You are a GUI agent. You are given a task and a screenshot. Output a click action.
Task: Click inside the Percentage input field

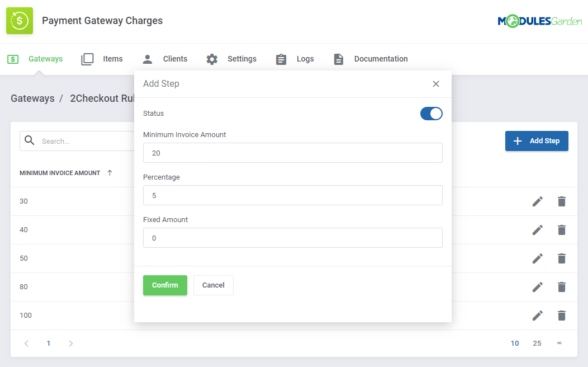pos(293,195)
